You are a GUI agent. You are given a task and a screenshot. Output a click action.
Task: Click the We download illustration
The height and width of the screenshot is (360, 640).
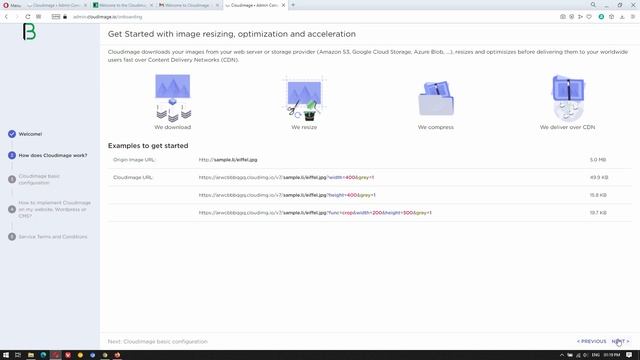coord(173,98)
